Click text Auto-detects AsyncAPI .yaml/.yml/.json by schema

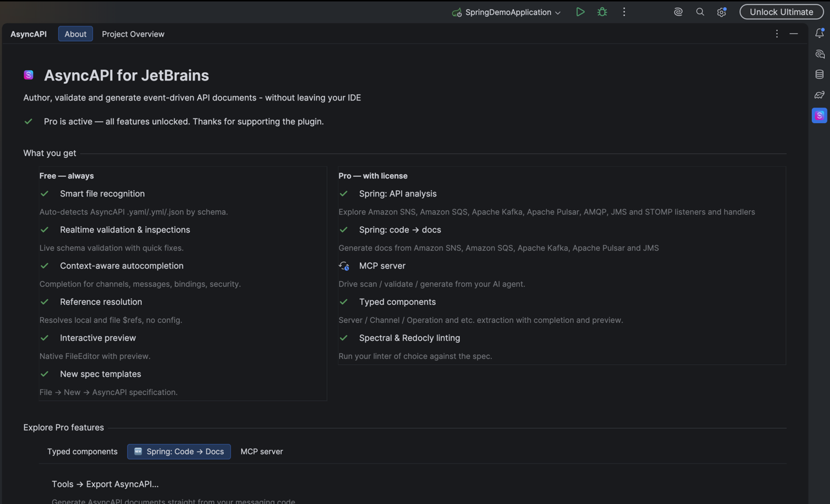133,211
